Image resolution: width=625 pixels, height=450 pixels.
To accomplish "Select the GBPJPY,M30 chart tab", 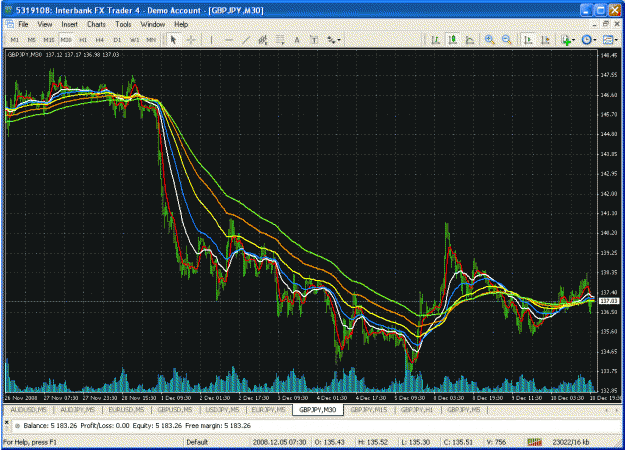I will coord(318,410).
